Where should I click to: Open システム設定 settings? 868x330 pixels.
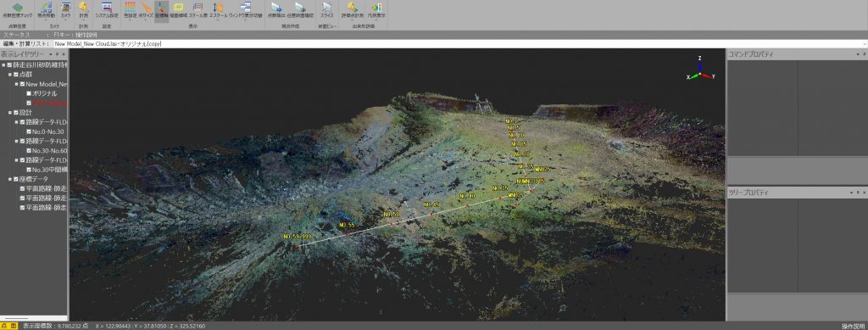[x=106, y=10]
